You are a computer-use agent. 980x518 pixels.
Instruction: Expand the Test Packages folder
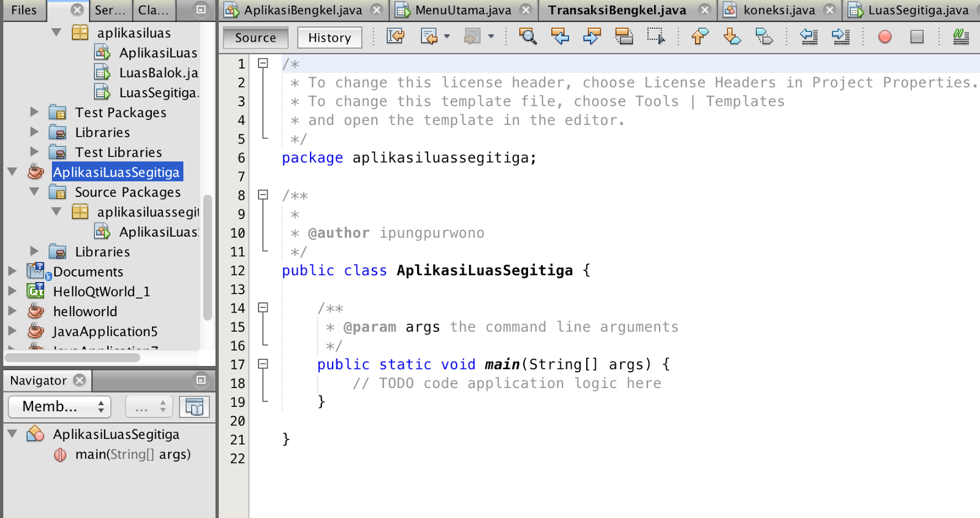(34, 112)
